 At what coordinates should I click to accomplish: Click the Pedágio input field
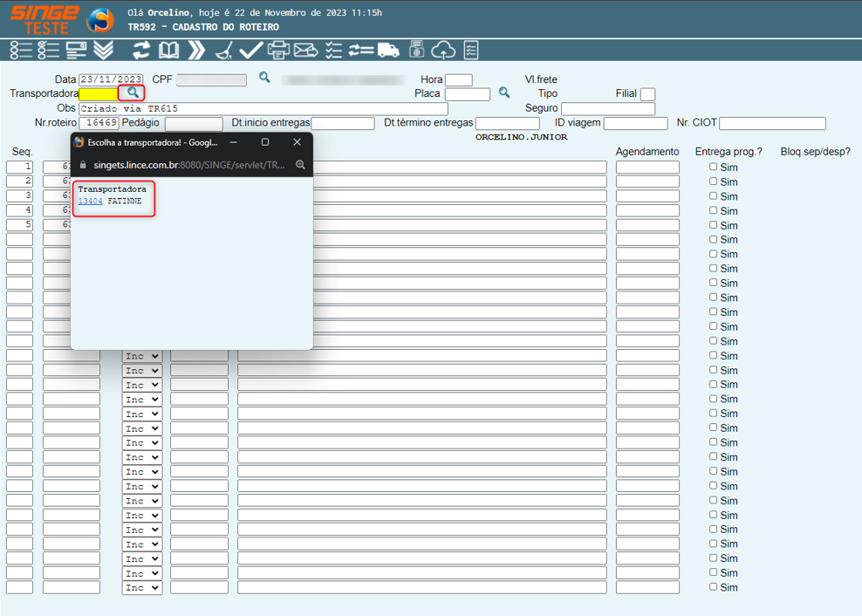pos(194,123)
